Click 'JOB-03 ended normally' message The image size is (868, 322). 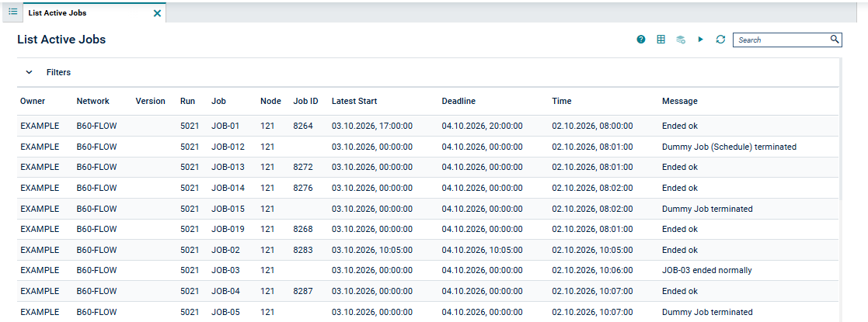point(707,270)
